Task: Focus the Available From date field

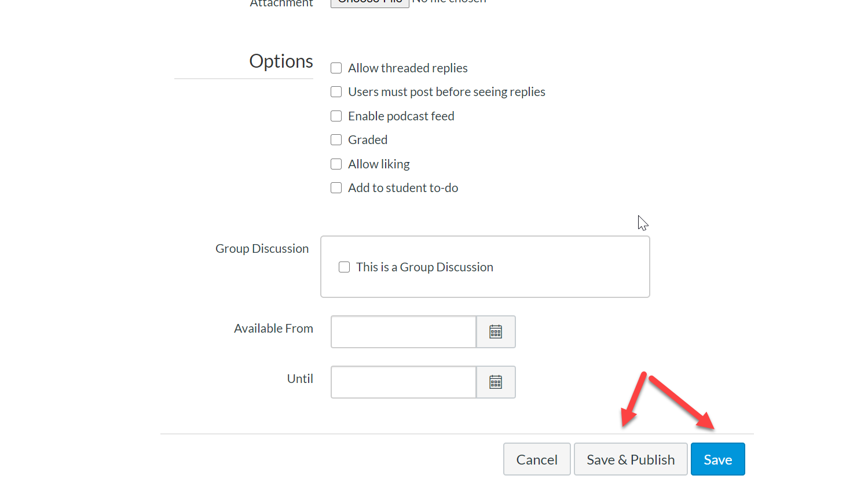Action: point(404,331)
